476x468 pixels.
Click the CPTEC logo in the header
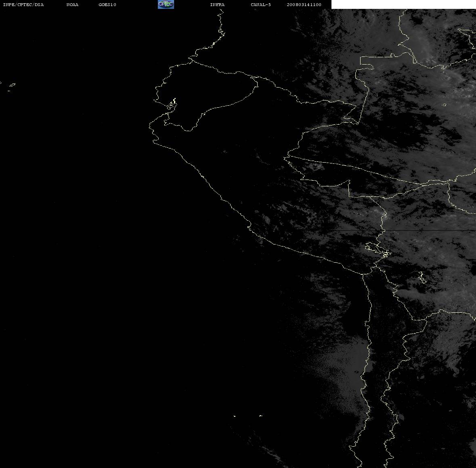[166, 4]
